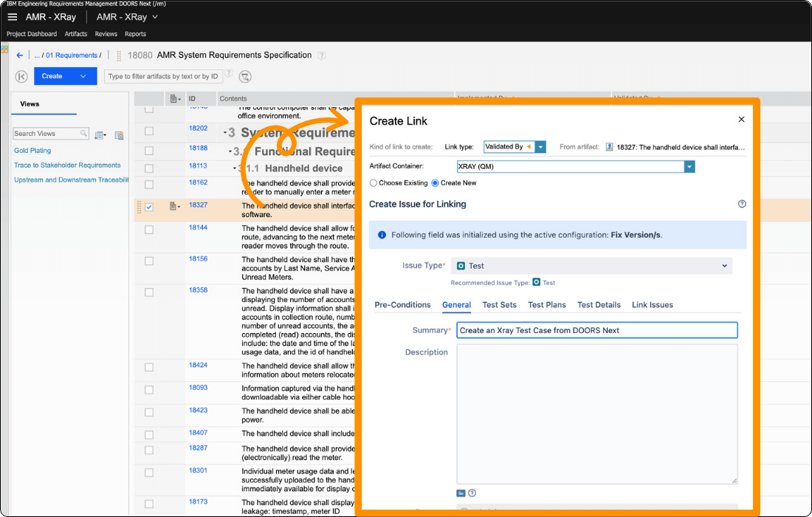Click the blue icon below Description box

(461, 493)
